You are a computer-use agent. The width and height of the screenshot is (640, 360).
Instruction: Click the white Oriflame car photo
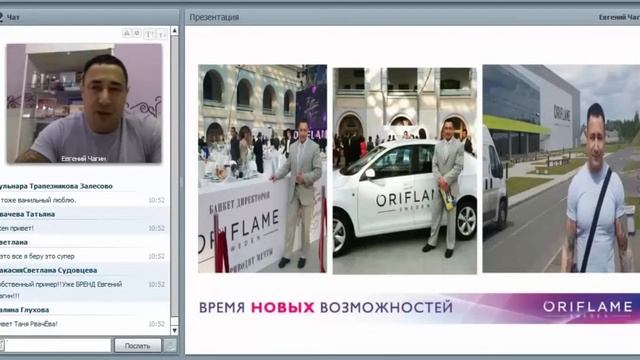404,171
